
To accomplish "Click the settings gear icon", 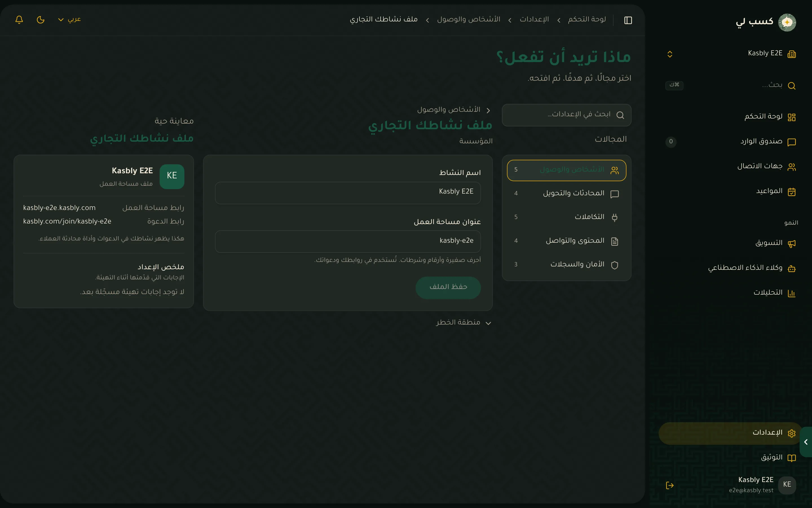I will [791, 433].
